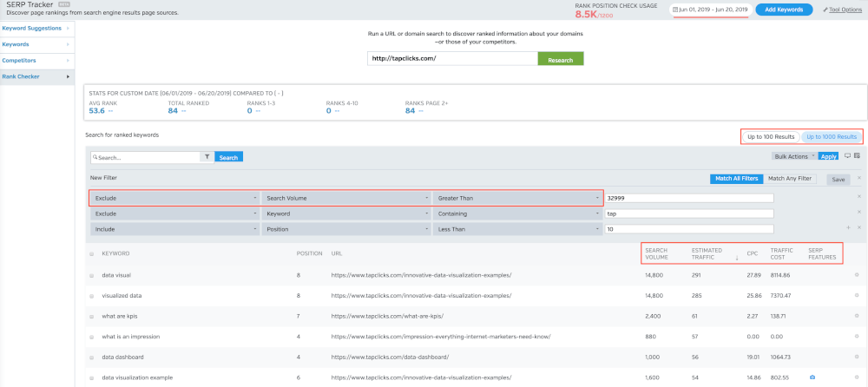Open the Keyword field dropdown
This screenshot has height=387, width=868.
(x=346, y=213)
